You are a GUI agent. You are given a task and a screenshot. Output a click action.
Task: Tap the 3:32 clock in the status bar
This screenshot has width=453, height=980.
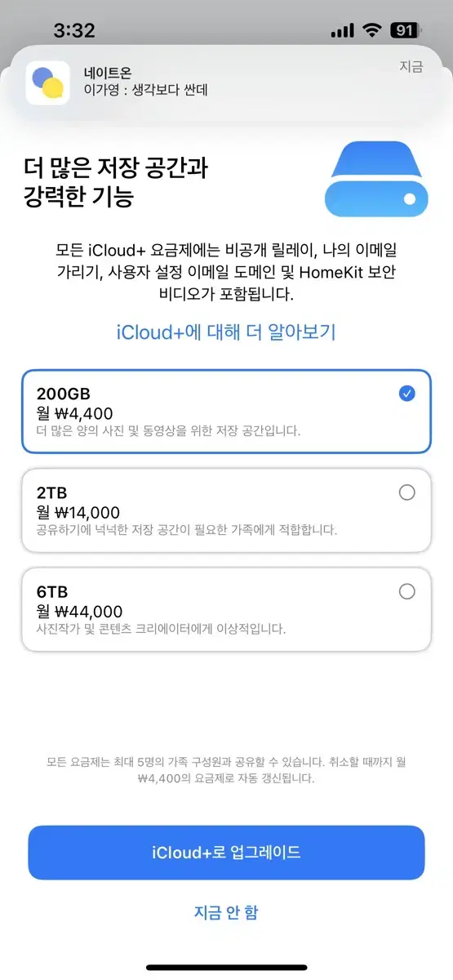click(74, 31)
